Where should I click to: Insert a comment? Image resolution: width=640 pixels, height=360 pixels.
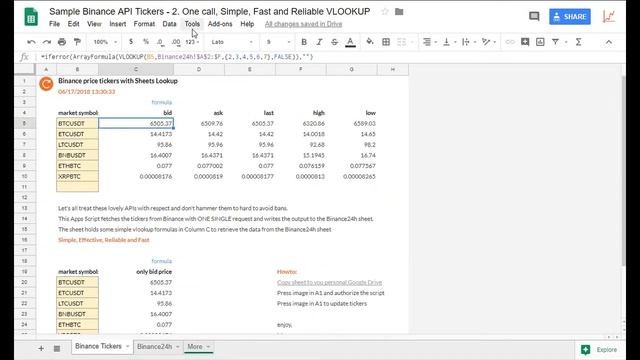[525, 42]
